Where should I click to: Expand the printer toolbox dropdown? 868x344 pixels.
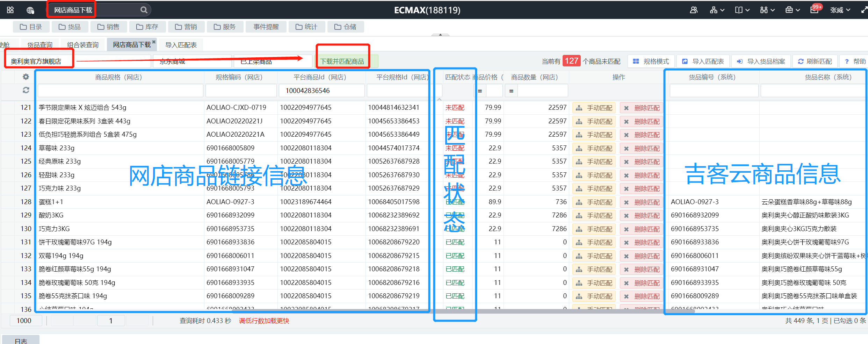(x=793, y=10)
